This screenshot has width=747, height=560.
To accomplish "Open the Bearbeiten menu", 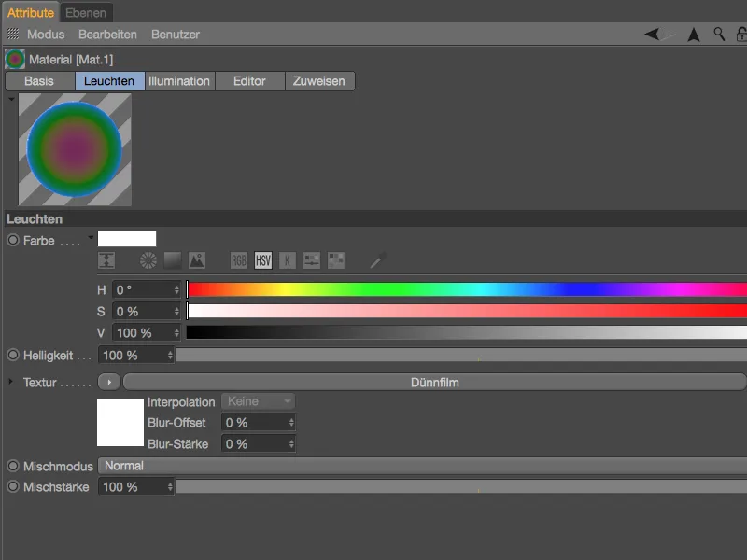I will click(x=107, y=35).
